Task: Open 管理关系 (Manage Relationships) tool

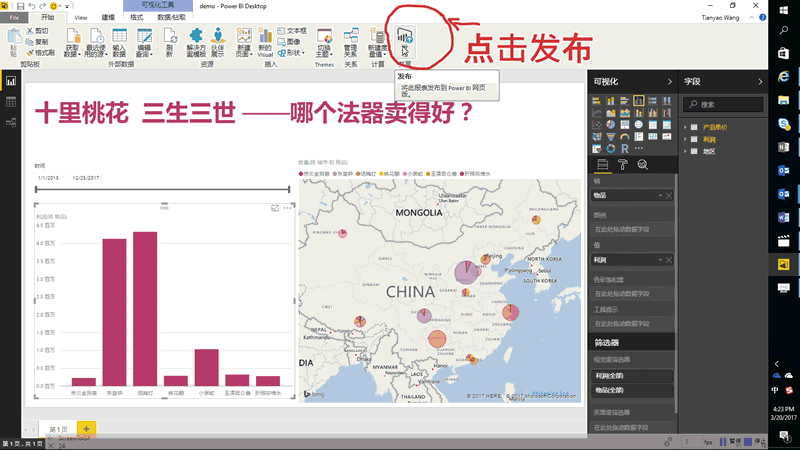Action: click(350, 43)
